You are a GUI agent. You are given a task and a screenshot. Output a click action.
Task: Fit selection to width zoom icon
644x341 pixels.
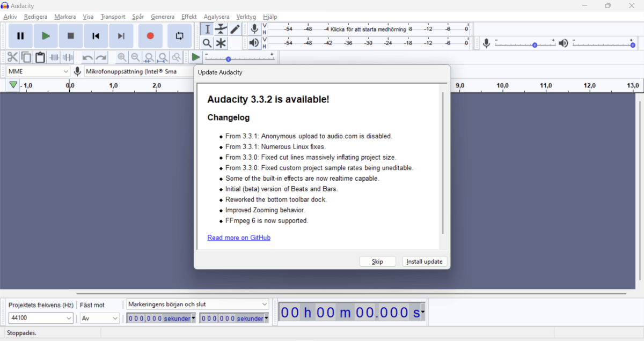[x=149, y=57]
